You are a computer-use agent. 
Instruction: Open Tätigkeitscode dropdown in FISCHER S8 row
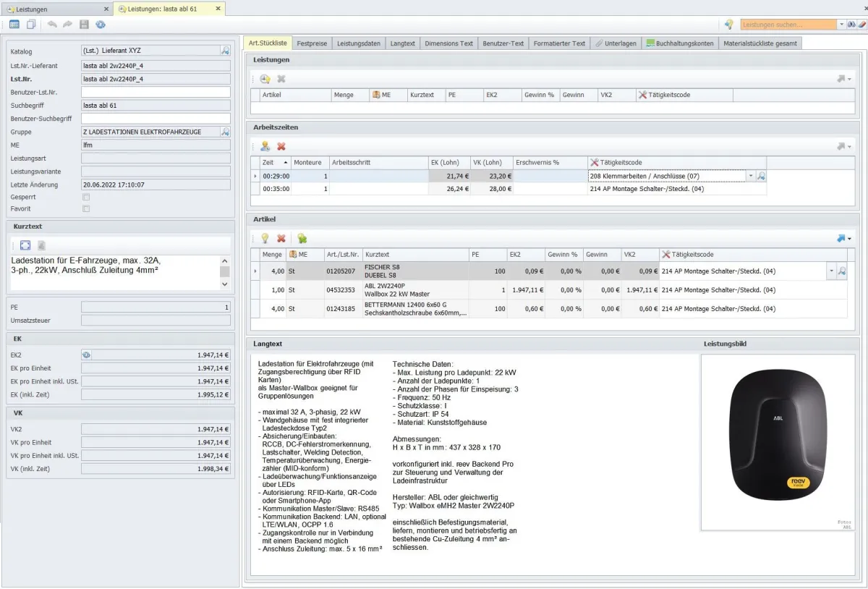pyautogui.click(x=831, y=271)
